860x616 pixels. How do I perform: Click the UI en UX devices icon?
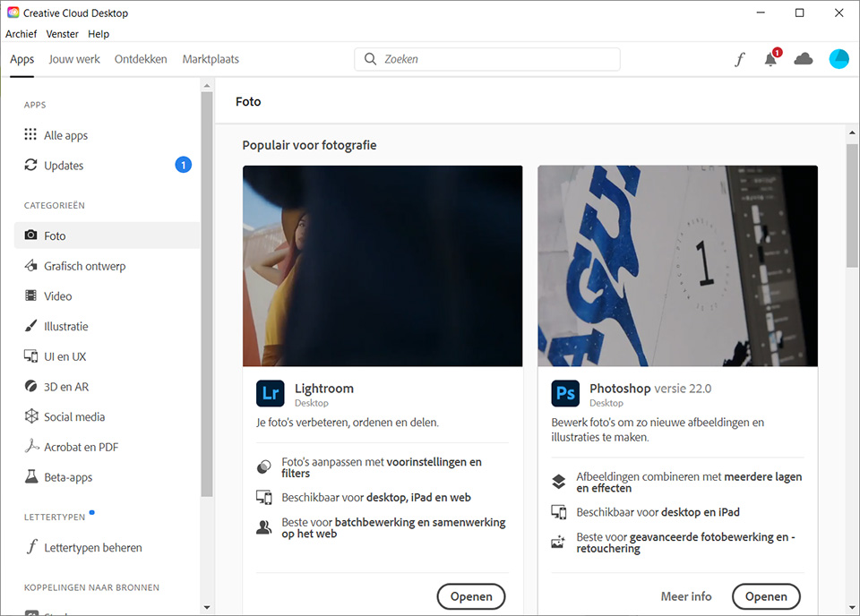click(30, 356)
